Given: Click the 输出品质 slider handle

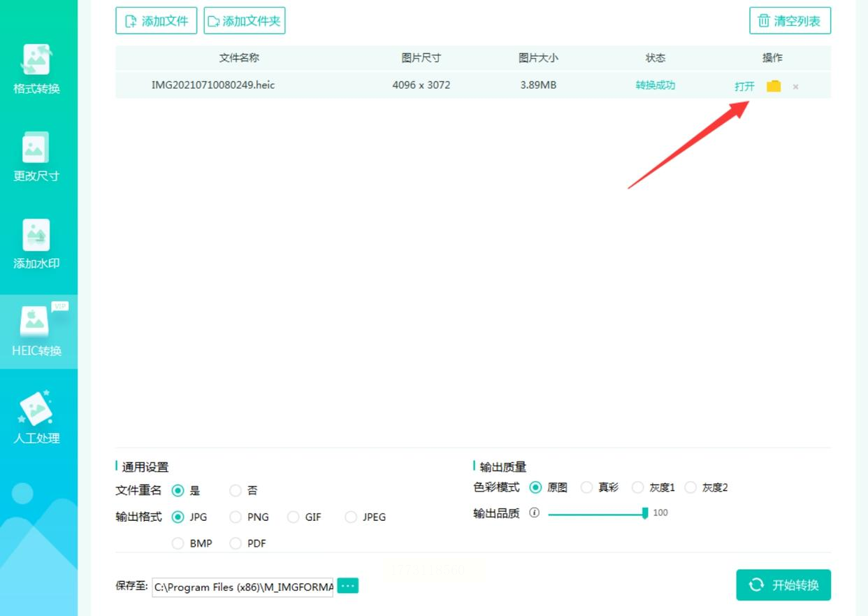Looking at the screenshot, I should coord(645,513).
